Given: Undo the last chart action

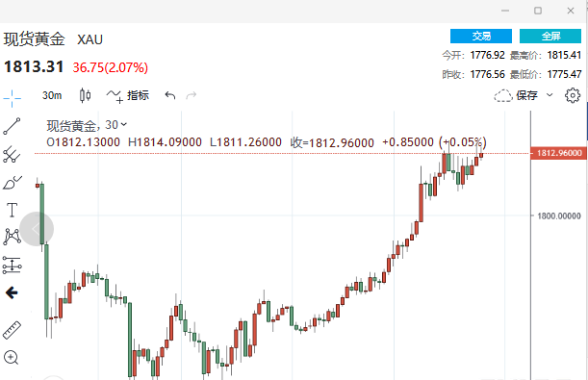Looking at the screenshot, I should tap(170, 95).
